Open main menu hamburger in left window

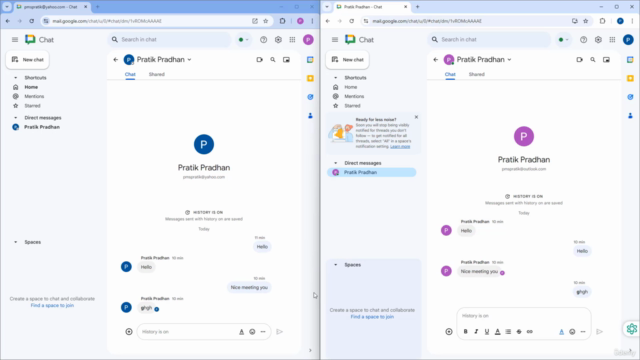tap(15, 40)
